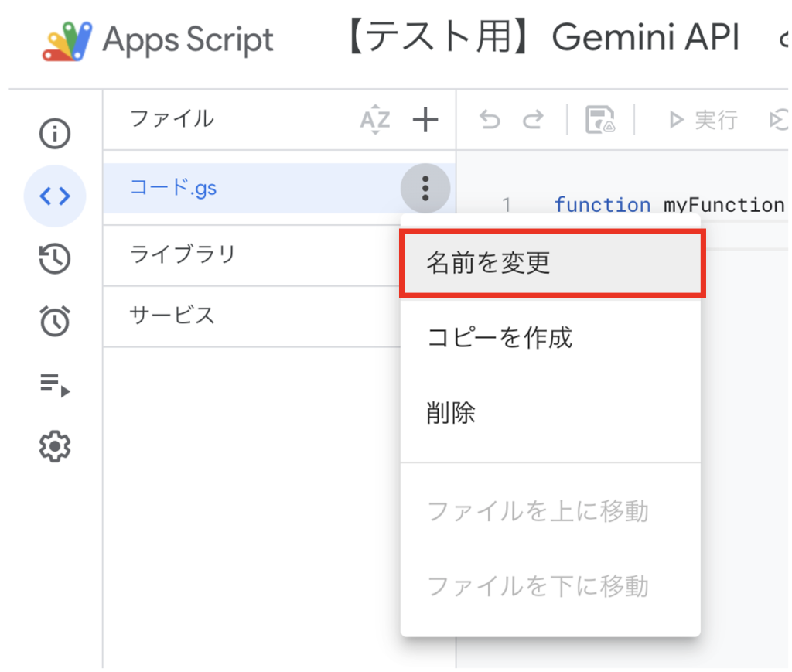The height and width of the screenshot is (672, 792).
Task: Open Project Settings gear icon
Action: pos(55,446)
